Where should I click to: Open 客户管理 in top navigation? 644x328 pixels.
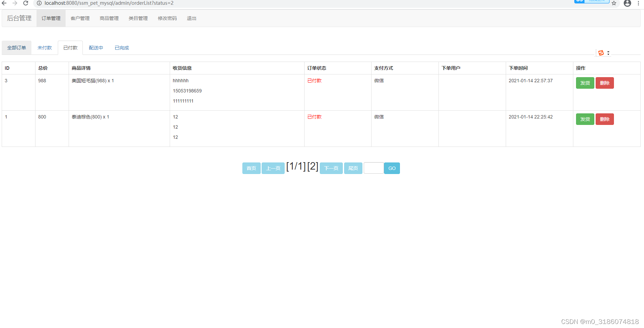coord(80,18)
